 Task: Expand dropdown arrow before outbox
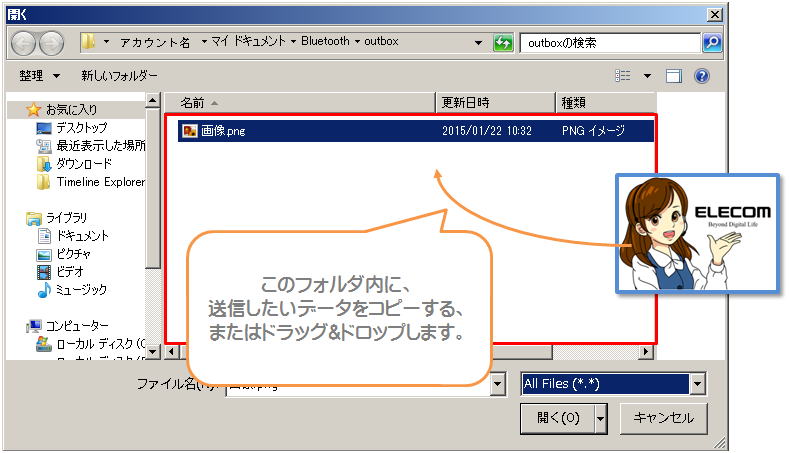click(x=357, y=42)
